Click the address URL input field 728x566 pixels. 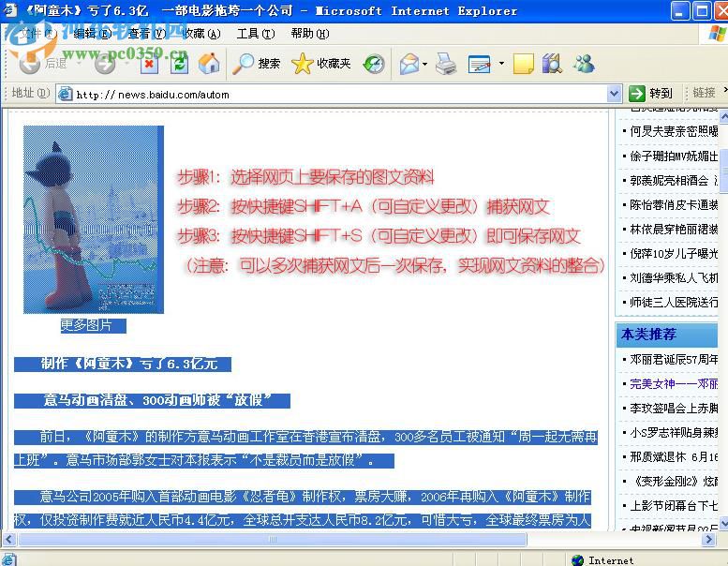[x=339, y=95]
